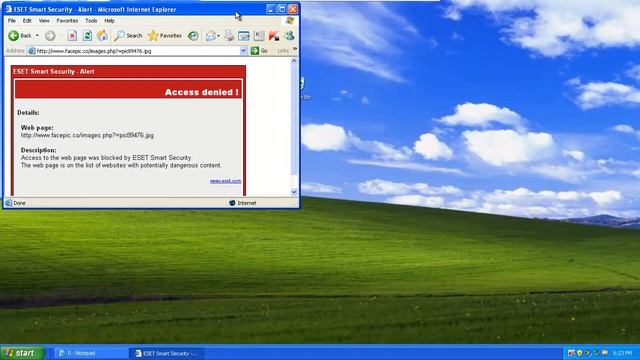
Task: Click the 'Web page:' label text
Action: click(x=37, y=128)
